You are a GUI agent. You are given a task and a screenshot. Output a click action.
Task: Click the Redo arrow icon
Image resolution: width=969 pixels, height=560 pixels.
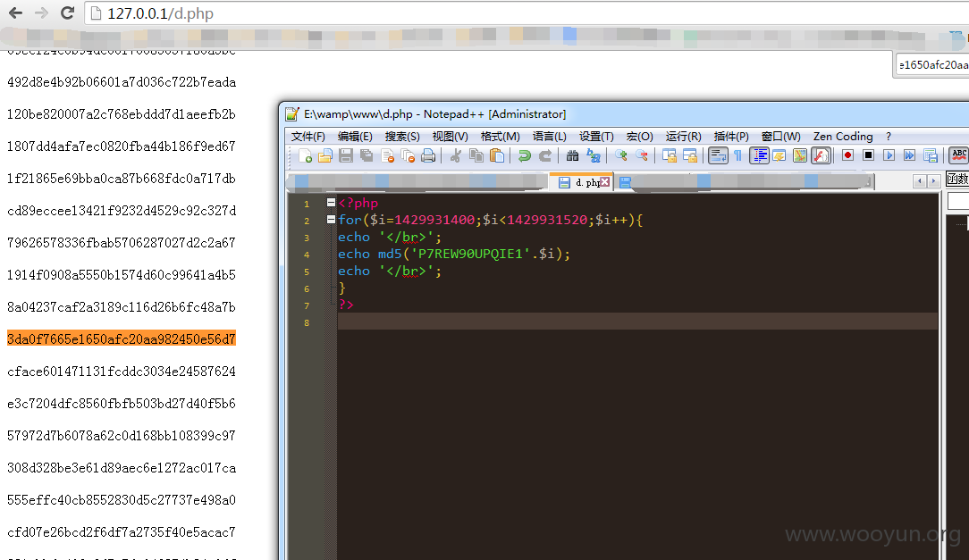pos(545,155)
